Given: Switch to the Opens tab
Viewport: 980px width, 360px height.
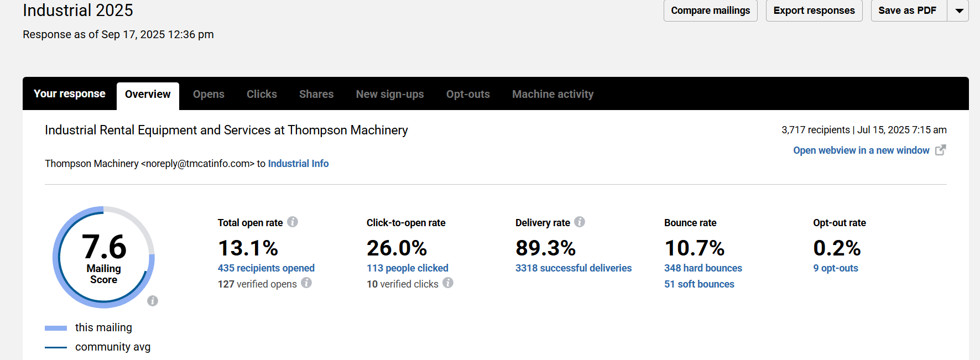Looking at the screenshot, I should (208, 94).
